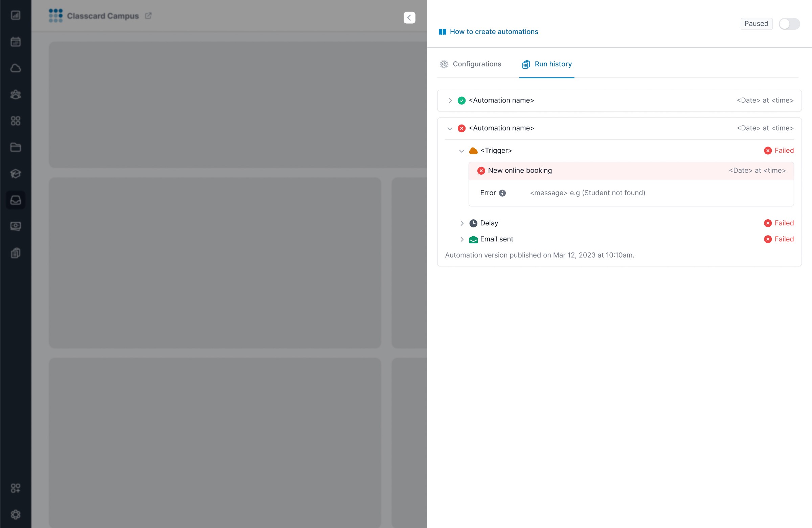Click the Paused status label
Image resolution: width=812 pixels, height=528 pixels.
coord(757,24)
